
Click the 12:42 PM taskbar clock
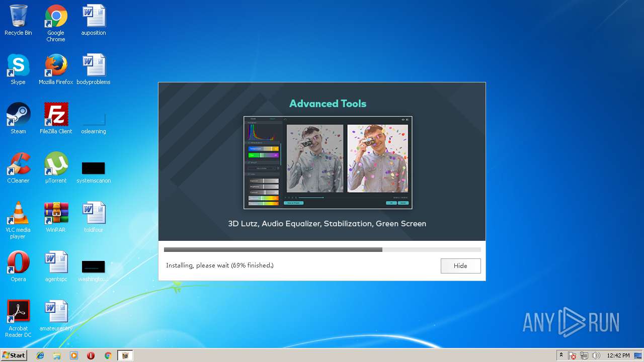tap(618, 355)
